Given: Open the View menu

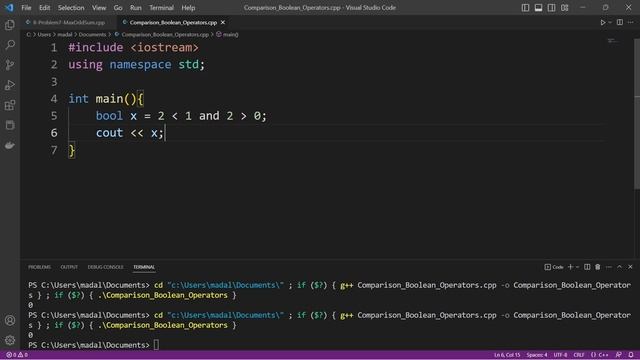Looking at the screenshot, I should pos(99,8).
